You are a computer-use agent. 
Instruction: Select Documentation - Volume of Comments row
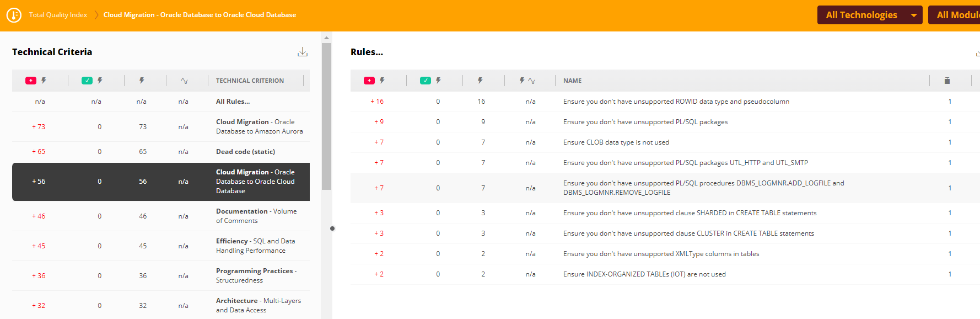pyautogui.click(x=256, y=216)
